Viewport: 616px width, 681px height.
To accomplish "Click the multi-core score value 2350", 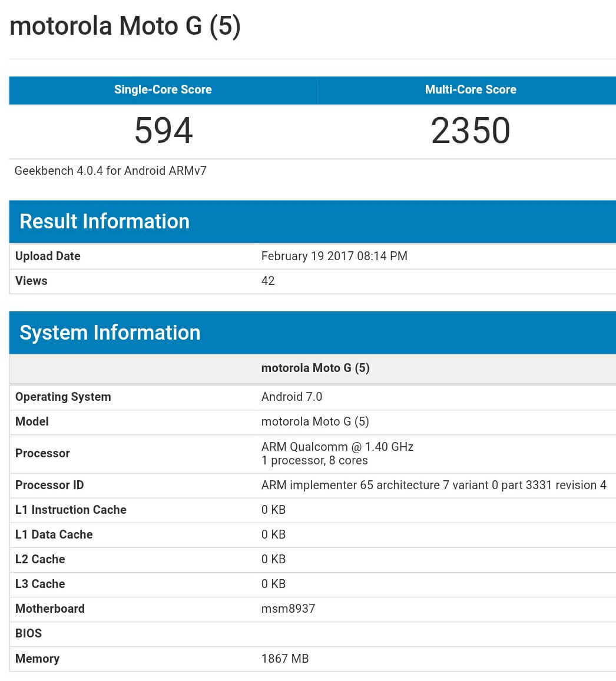I will point(471,130).
